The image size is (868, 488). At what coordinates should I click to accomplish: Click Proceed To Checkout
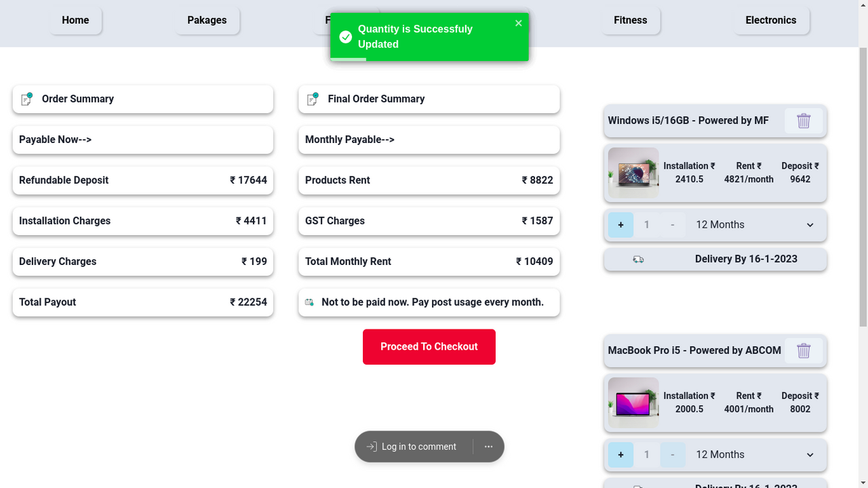(x=429, y=346)
